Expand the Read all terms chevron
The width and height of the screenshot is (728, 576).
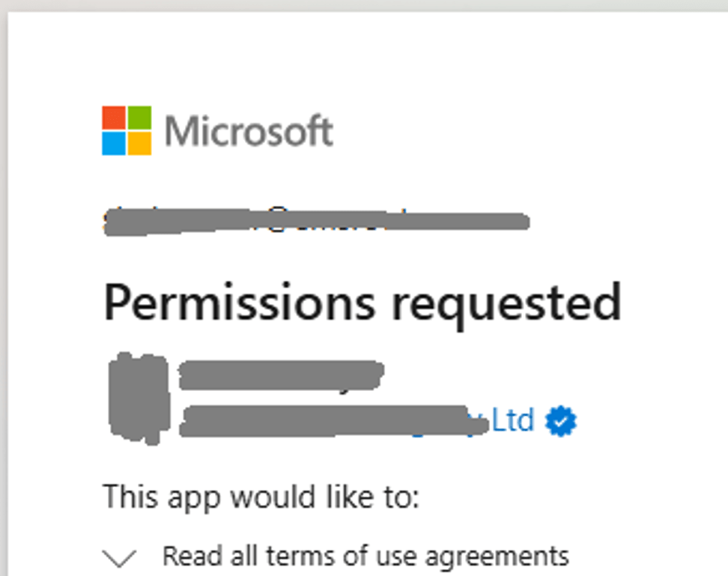click(x=120, y=557)
